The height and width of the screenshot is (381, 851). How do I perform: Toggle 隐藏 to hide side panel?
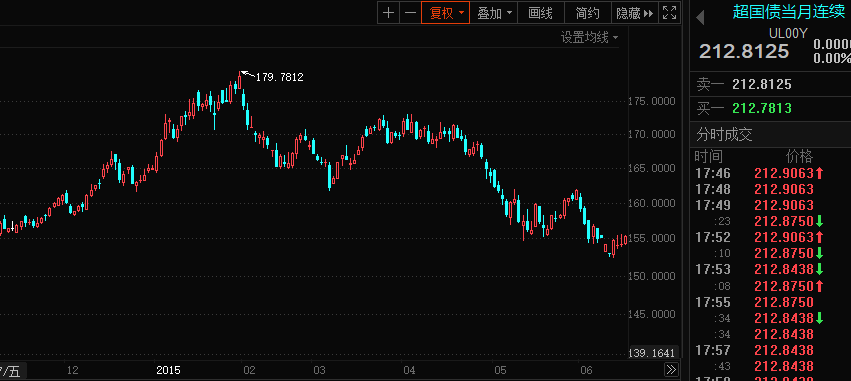[635, 13]
